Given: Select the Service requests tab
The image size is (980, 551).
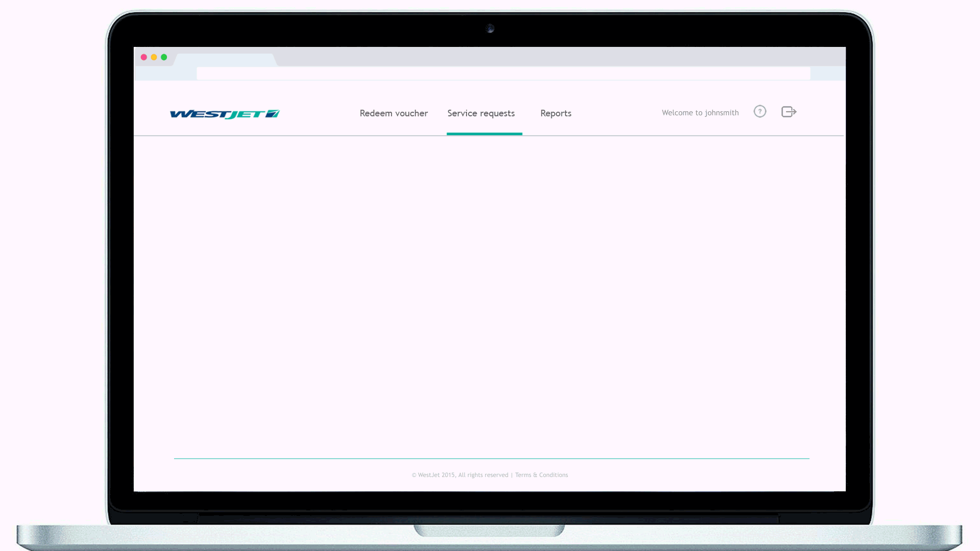Looking at the screenshot, I should 481,113.
